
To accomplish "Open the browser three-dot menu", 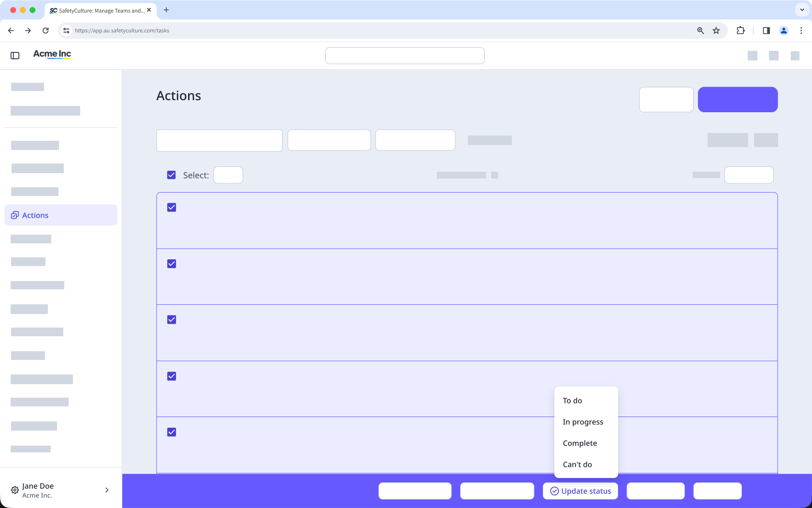I will [x=801, y=30].
